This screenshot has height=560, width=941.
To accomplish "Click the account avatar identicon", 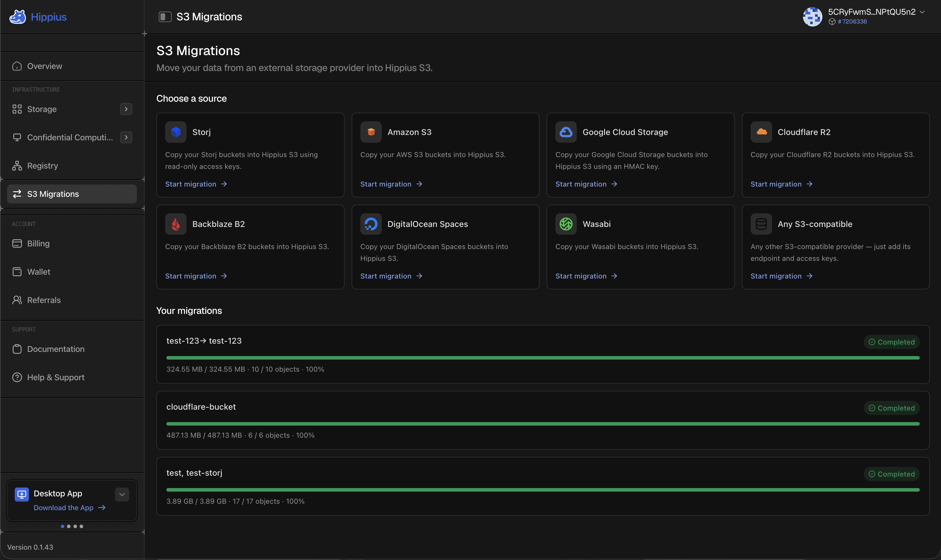I will [812, 17].
